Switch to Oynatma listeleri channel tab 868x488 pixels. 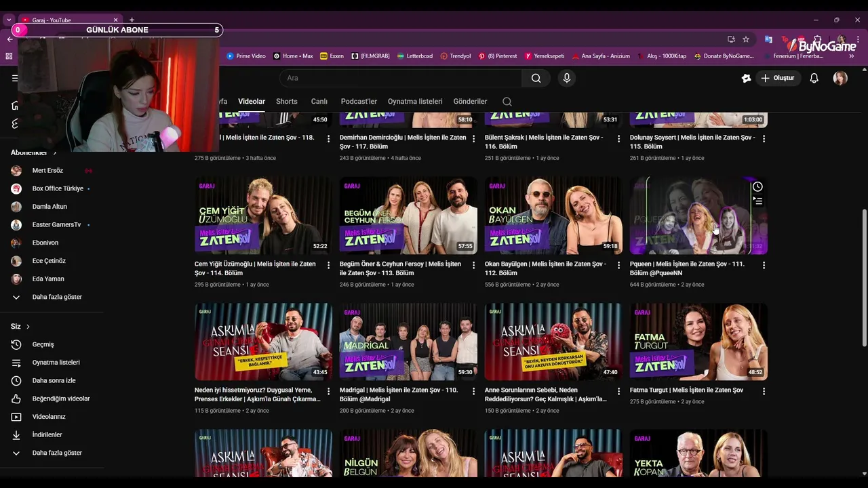coord(415,102)
